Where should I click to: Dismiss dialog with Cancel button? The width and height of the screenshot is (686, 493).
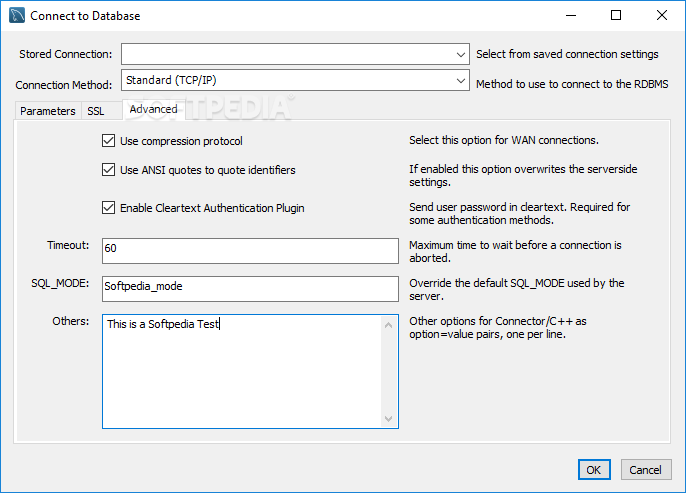point(646,470)
